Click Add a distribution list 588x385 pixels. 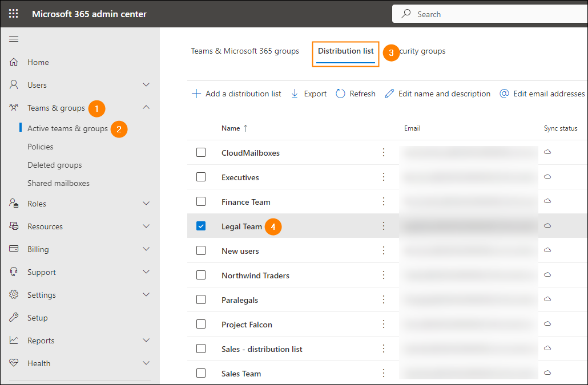[x=236, y=94]
